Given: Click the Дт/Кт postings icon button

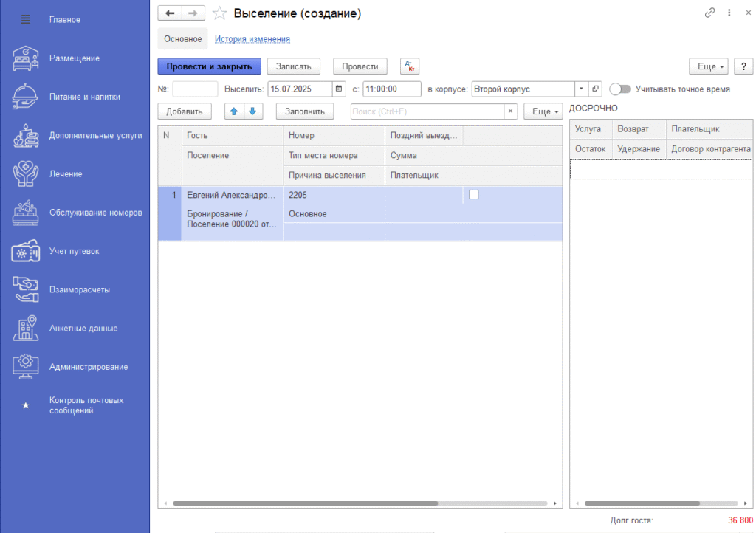Looking at the screenshot, I should click(x=410, y=66).
